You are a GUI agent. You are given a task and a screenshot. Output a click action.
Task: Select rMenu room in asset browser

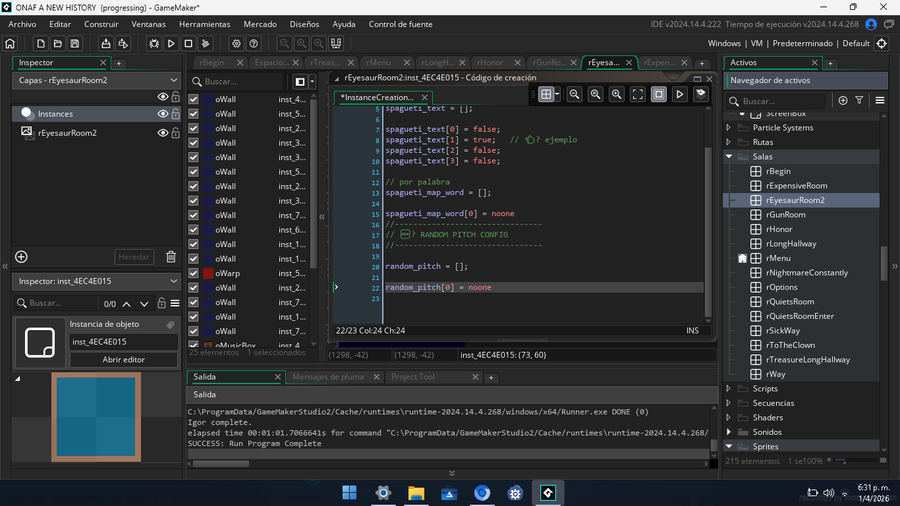click(778, 258)
